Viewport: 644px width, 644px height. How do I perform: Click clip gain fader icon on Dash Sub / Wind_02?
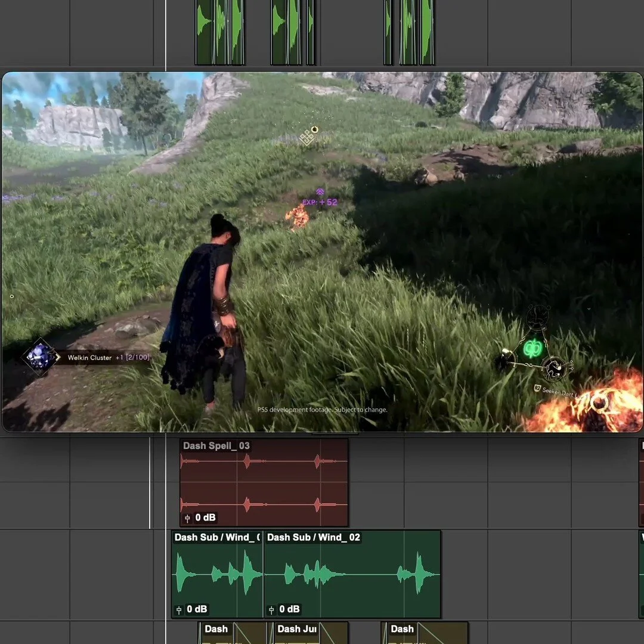click(271, 610)
